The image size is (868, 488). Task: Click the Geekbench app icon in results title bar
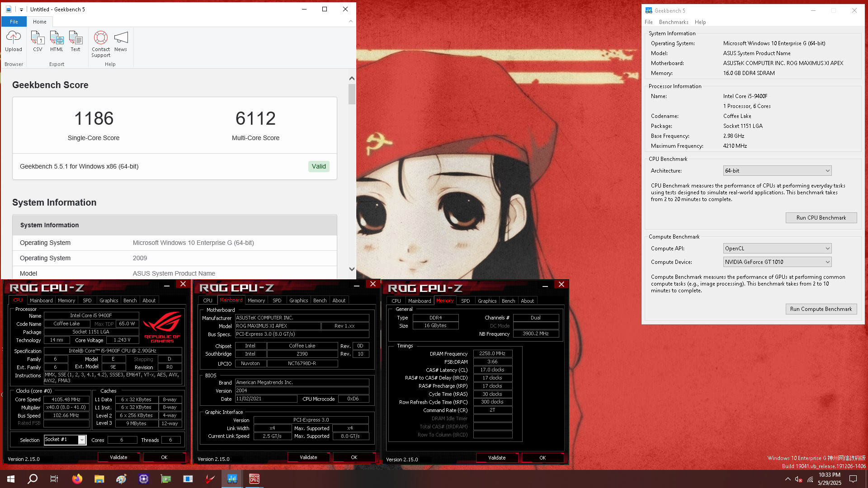(x=8, y=9)
